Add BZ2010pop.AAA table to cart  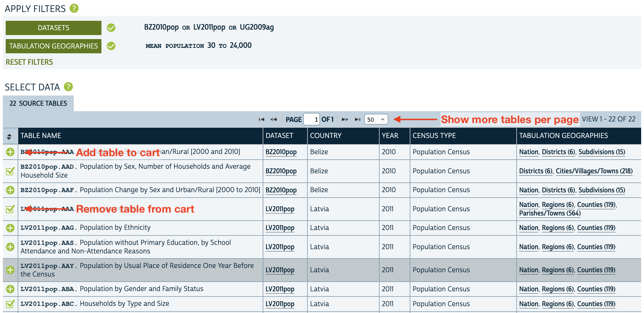pos(10,152)
